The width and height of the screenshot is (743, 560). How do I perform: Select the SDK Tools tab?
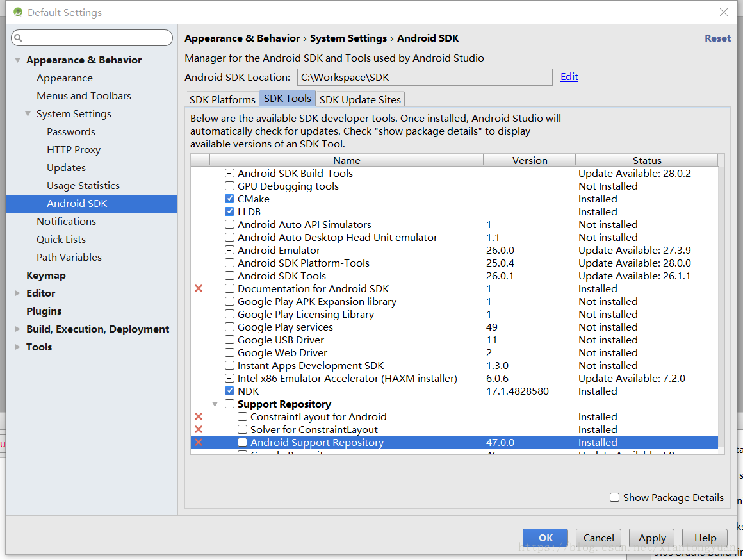click(287, 98)
